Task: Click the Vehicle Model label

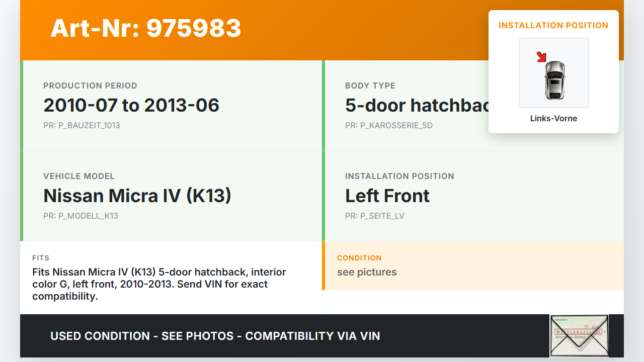Action: click(x=79, y=176)
